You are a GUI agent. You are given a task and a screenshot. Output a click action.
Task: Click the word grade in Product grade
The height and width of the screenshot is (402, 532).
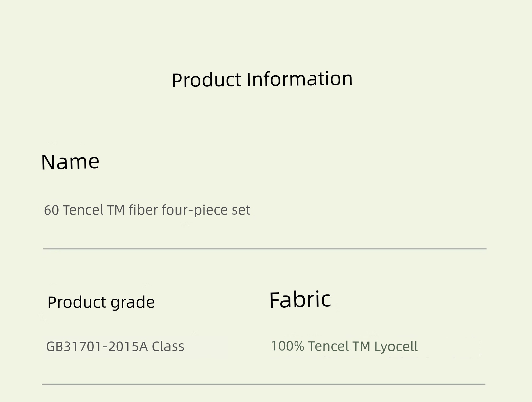click(x=133, y=303)
